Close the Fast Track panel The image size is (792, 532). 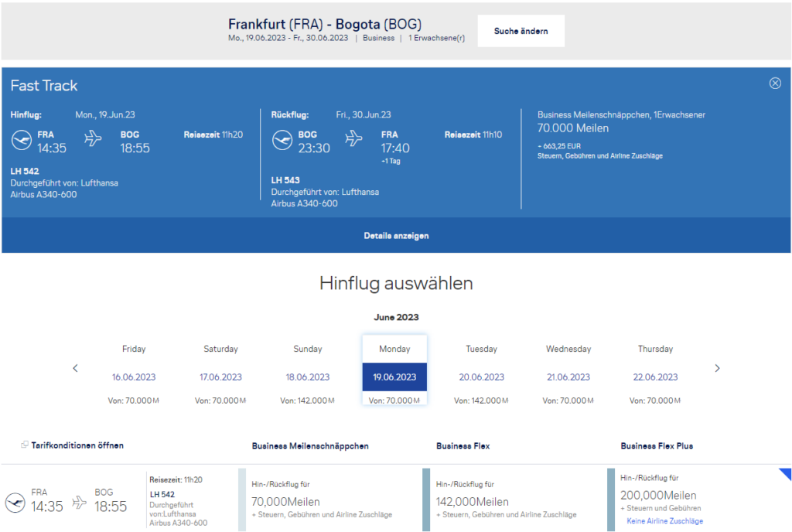click(x=775, y=84)
